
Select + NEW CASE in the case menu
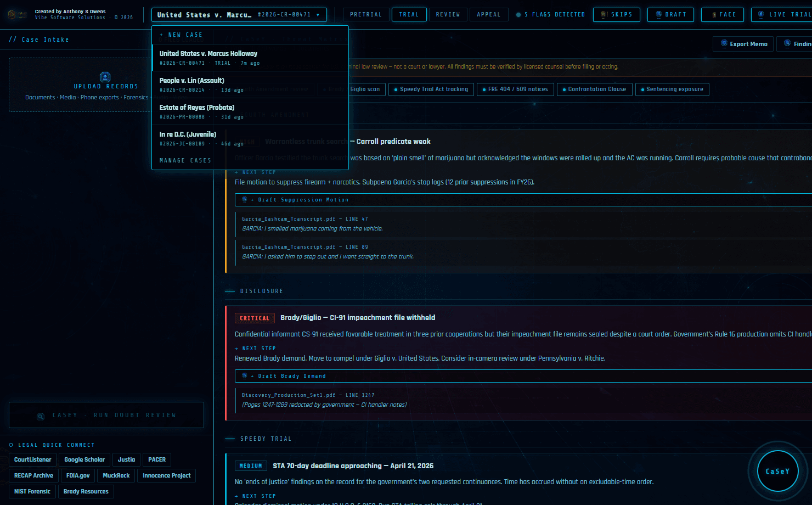pyautogui.click(x=250, y=35)
